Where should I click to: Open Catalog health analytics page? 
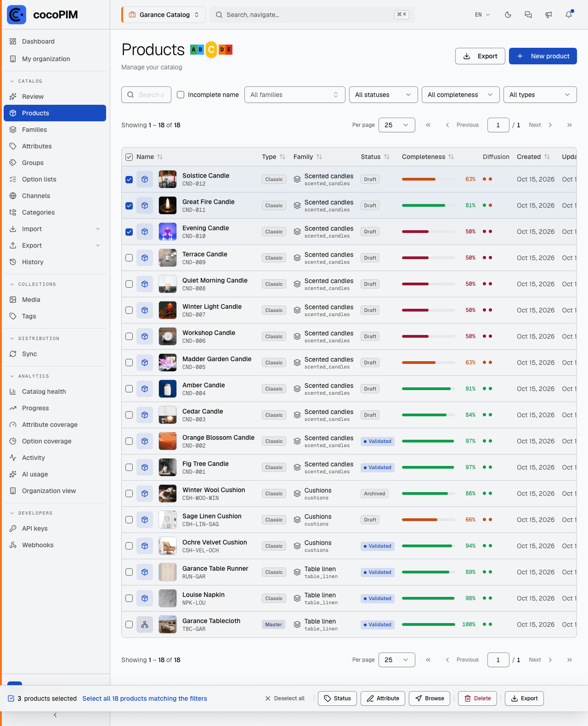[55, 391]
